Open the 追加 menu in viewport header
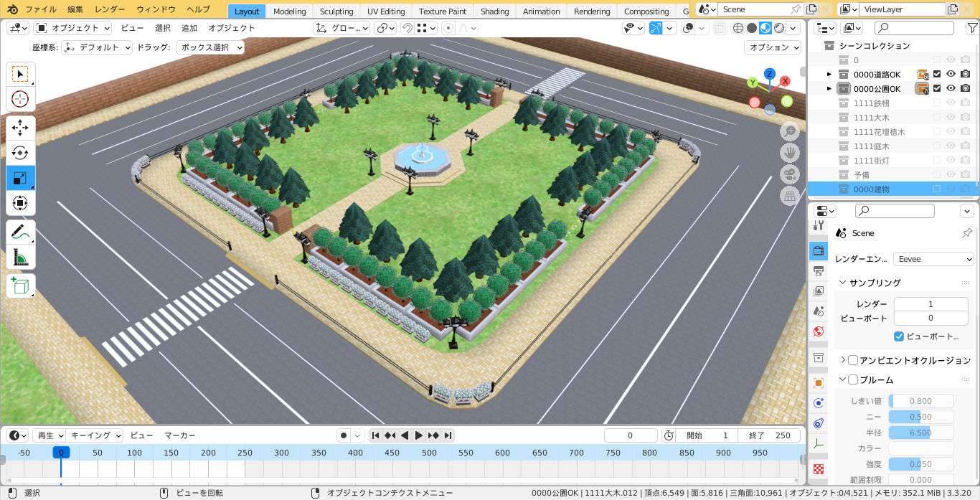The width and height of the screenshot is (980, 500). [x=189, y=28]
